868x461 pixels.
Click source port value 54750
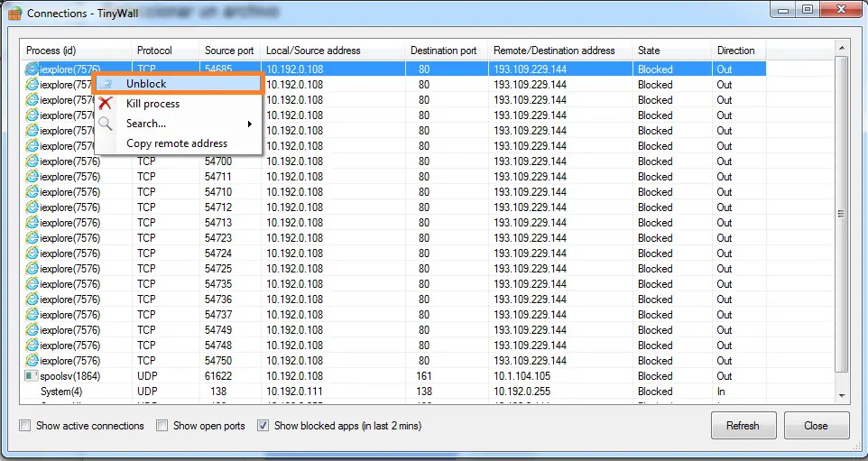218,361
